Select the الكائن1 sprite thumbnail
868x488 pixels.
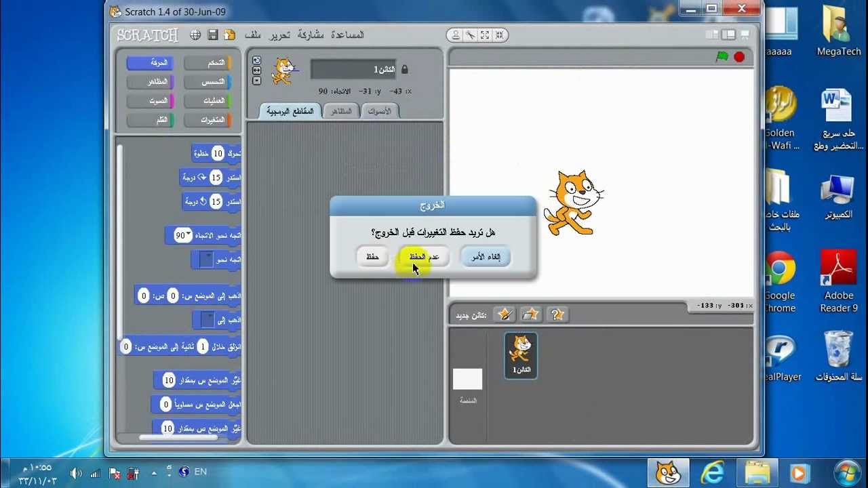point(520,354)
